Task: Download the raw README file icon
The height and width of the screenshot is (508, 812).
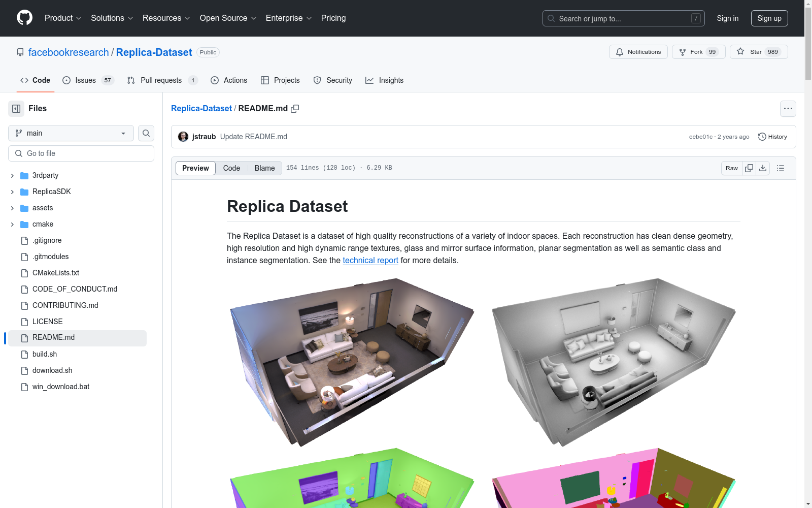Action: coord(763,168)
